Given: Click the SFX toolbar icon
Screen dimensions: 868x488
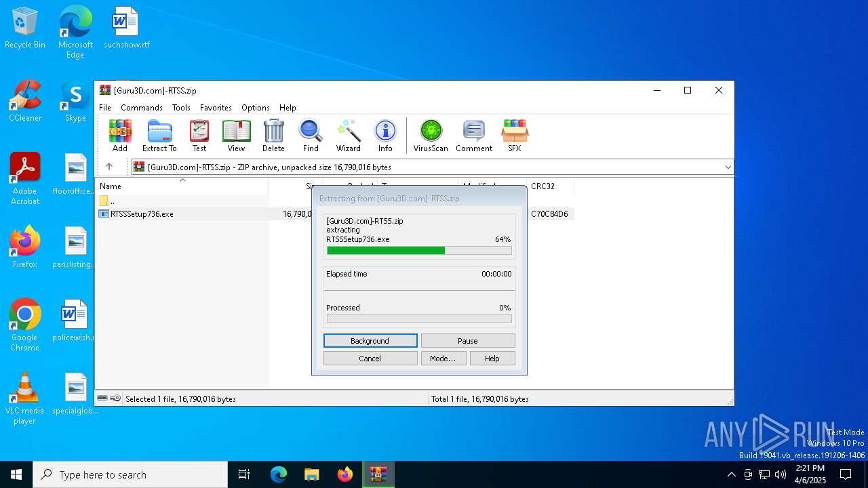Looking at the screenshot, I should tap(515, 136).
